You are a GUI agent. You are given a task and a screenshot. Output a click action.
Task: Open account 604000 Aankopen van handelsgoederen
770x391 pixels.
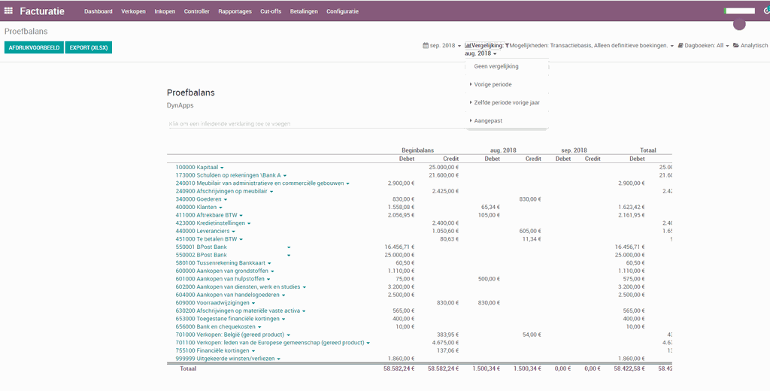[x=230, y=295]
